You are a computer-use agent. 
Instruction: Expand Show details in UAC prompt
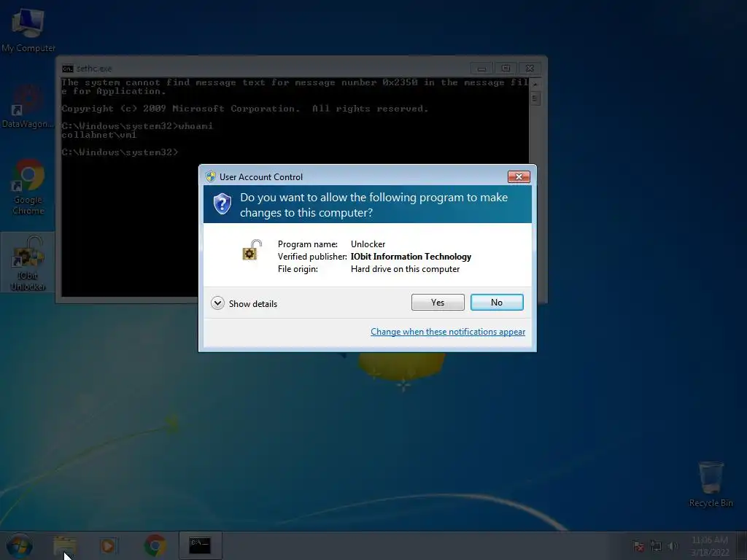coord(244,303)
